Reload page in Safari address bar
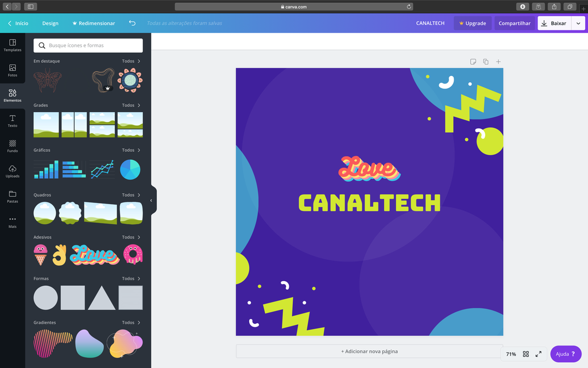This screenshot has width=588, height=368. pos(409,6)
